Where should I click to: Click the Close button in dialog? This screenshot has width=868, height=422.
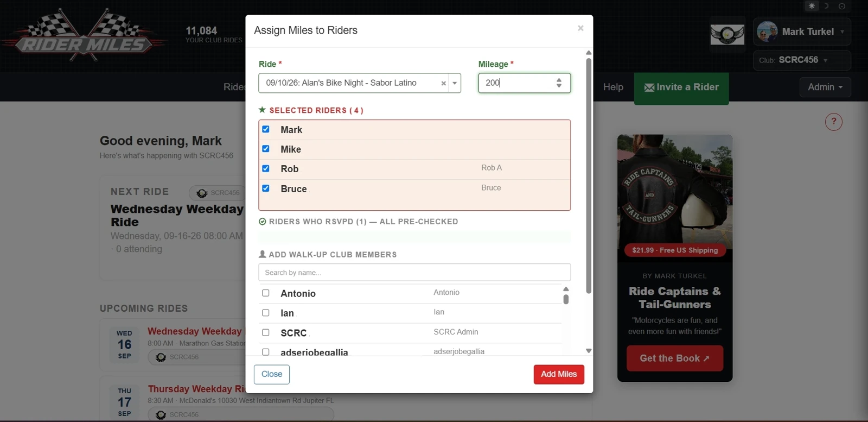[x=272, y=374]
